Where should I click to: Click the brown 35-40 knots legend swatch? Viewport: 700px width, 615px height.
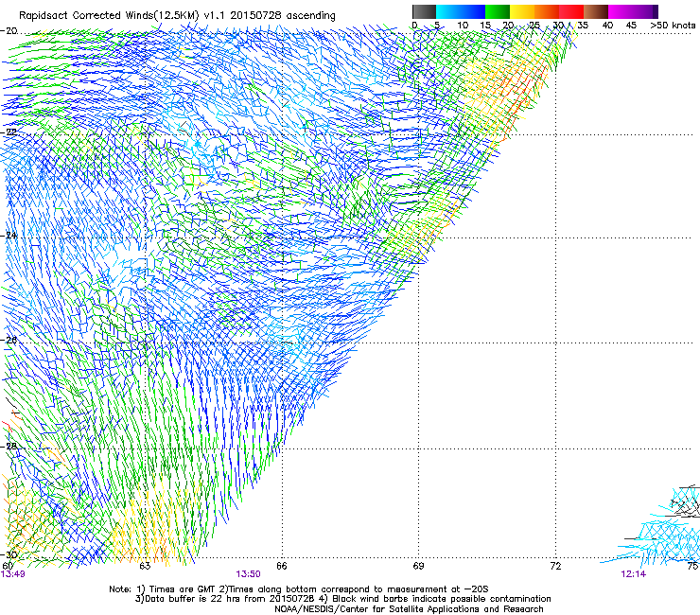tap(596, 11)
